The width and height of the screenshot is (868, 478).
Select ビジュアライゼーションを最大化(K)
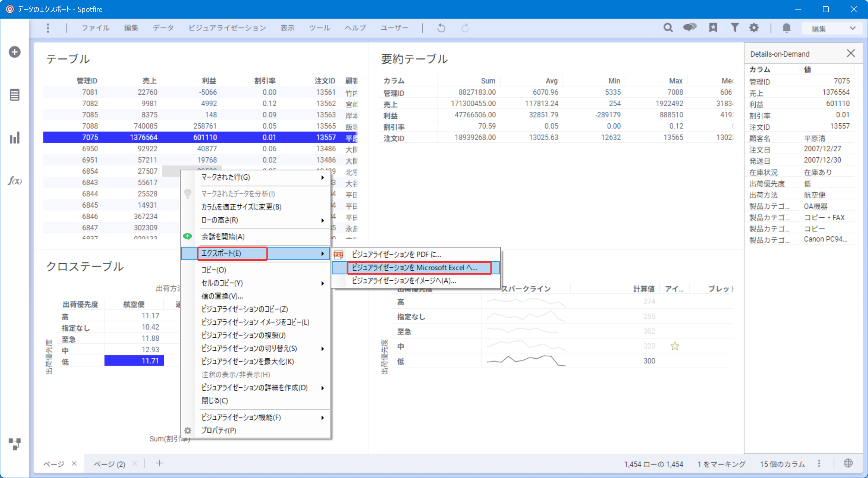click(x=256, y=361)
